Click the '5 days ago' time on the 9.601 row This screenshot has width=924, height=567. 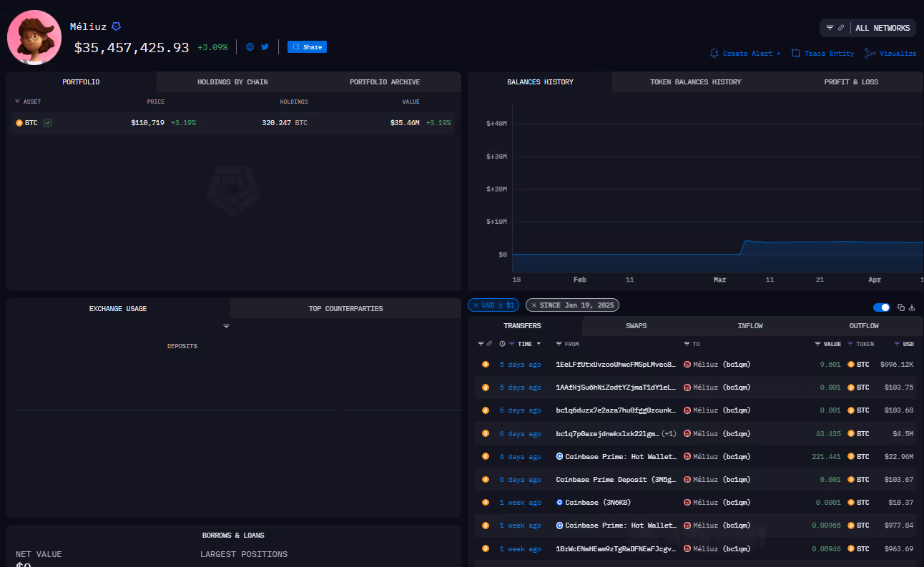(520, 365)
